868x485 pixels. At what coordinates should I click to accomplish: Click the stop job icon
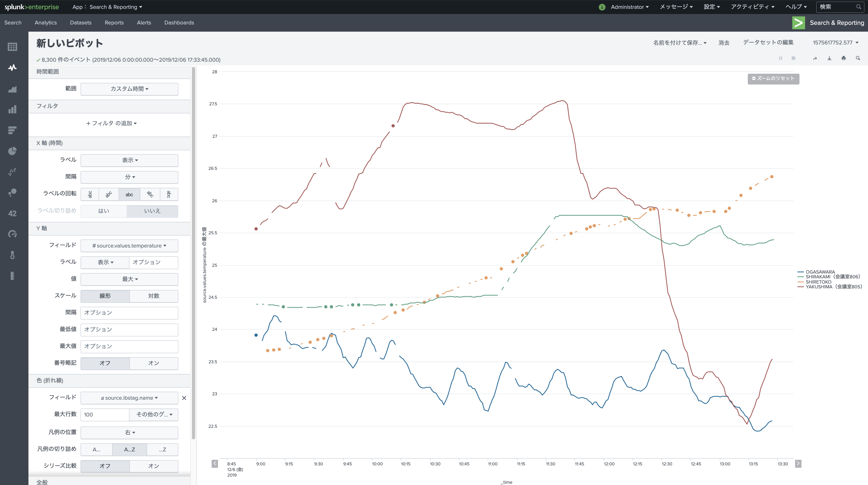pyautogui.click(x=793, y=58)
